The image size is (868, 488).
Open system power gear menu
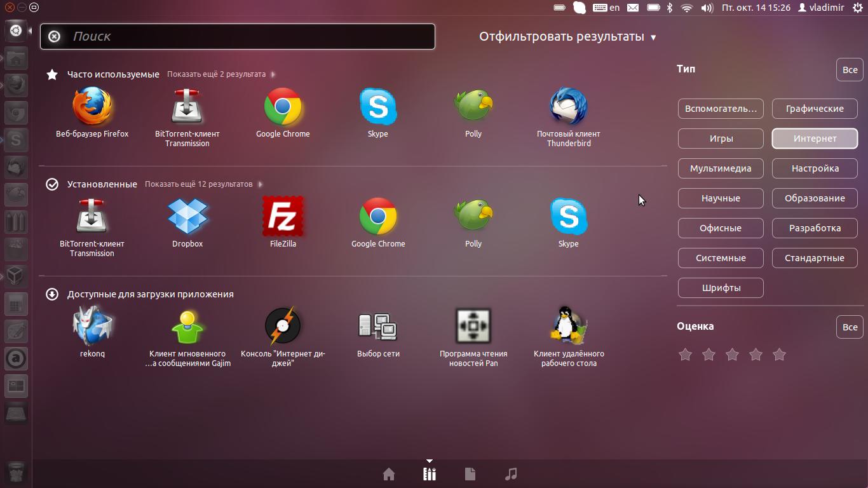858,8
